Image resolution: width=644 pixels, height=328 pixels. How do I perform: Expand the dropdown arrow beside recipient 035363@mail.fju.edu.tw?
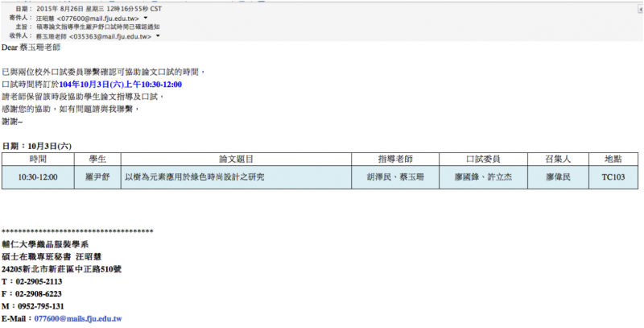point(157,36)
